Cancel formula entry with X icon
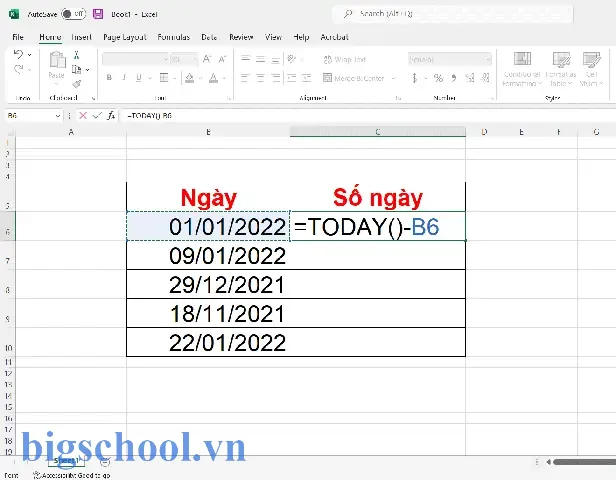This screenshot has height=480, width=616. tap(82, 115)
